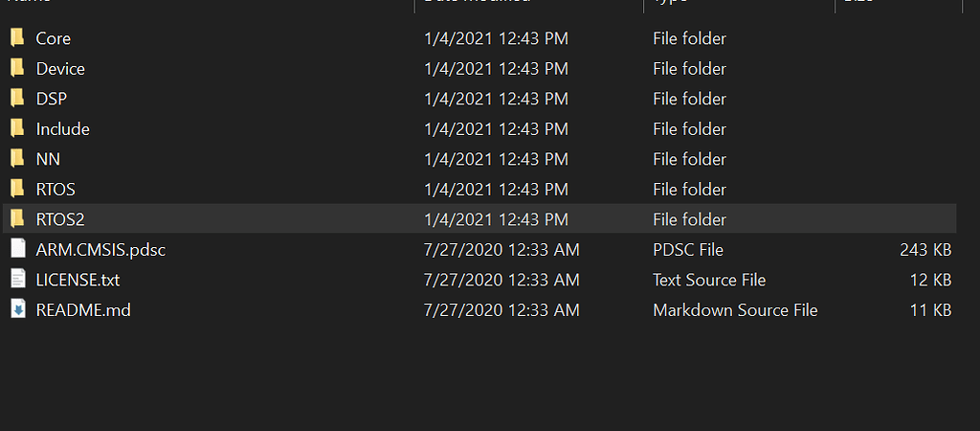Click the RTOS2 folder name
Screen dimensions: 980x431
pyautogui.click(x=60, y=219)
